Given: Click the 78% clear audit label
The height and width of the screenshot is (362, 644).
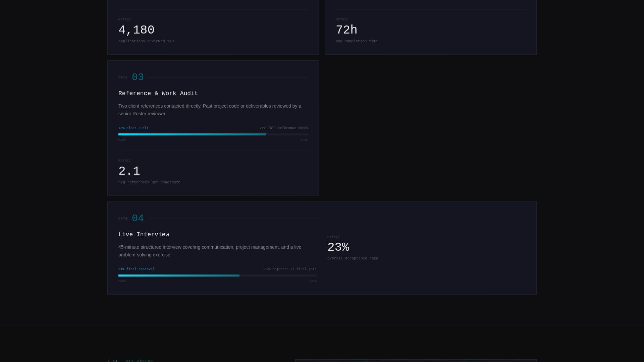Looking at the screenshot, I should [x=133, y=128].
